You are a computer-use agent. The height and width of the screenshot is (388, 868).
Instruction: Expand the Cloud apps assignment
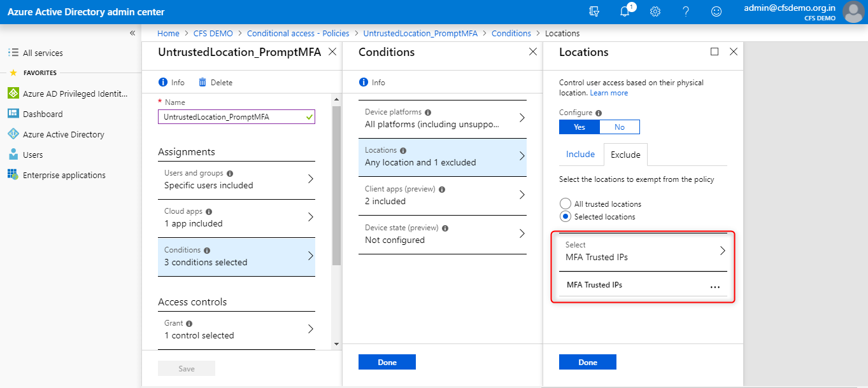(x=236, y=218)
